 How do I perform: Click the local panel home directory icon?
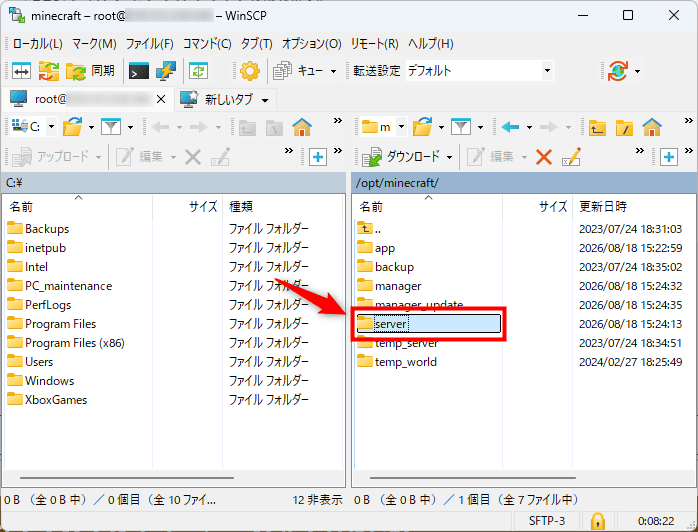coord(302,127)
